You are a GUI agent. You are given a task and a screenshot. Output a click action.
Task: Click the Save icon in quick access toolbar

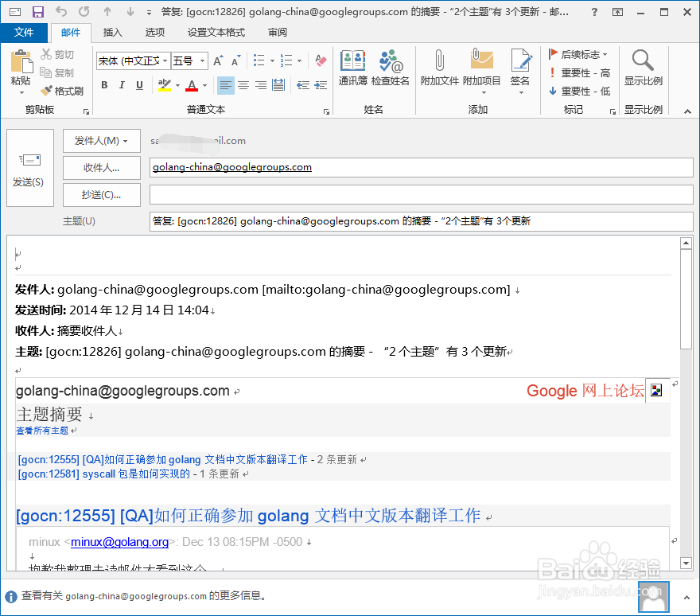38,12
